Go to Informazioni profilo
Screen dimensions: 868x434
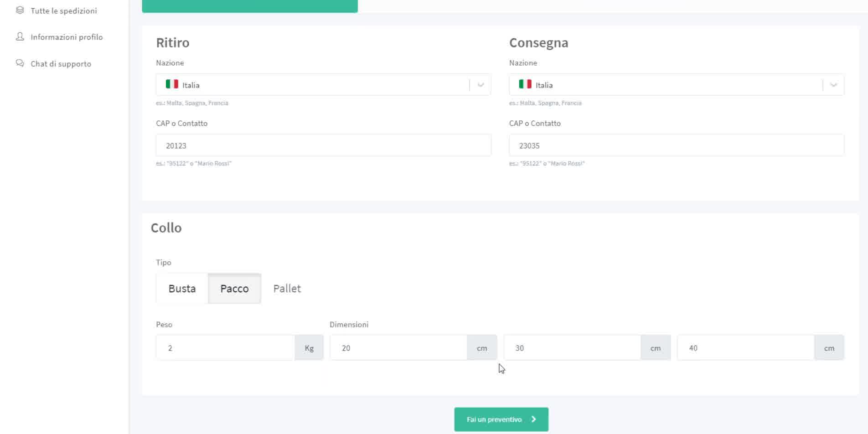67,37
